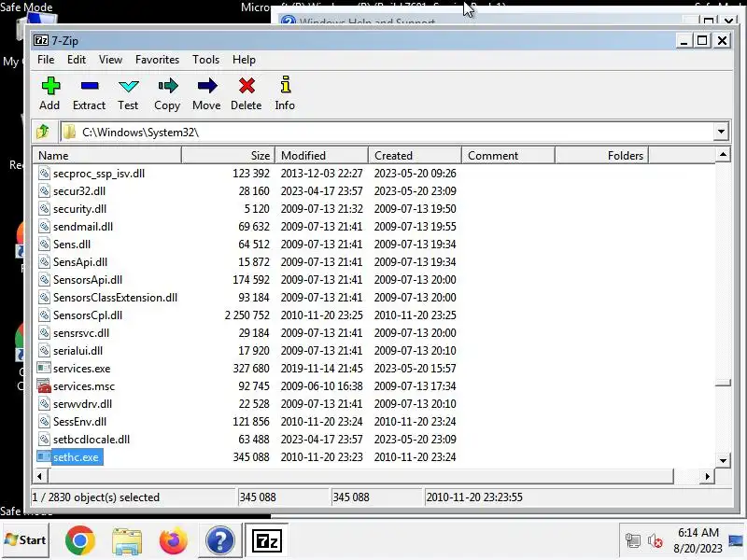Sort by the Modified column header
Image resolution: width=747 pixels, height=560 pixels.
321,155
